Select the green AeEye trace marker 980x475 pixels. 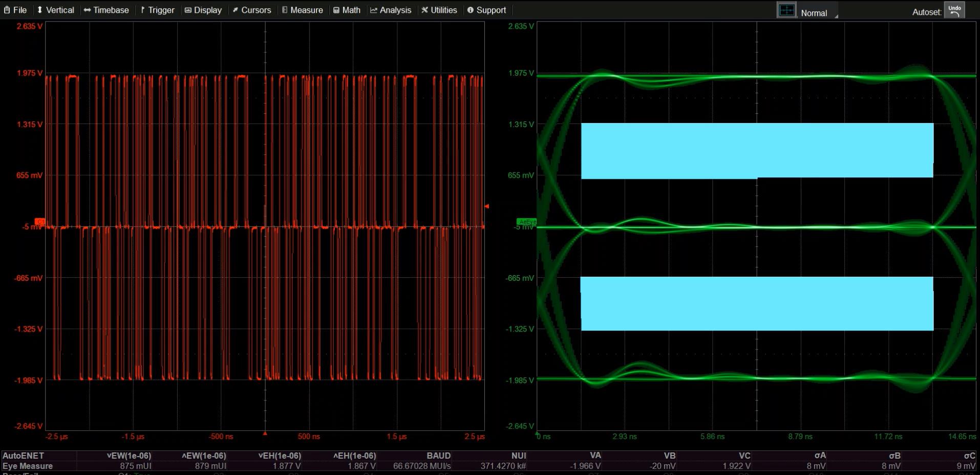[x=526, y=222]
